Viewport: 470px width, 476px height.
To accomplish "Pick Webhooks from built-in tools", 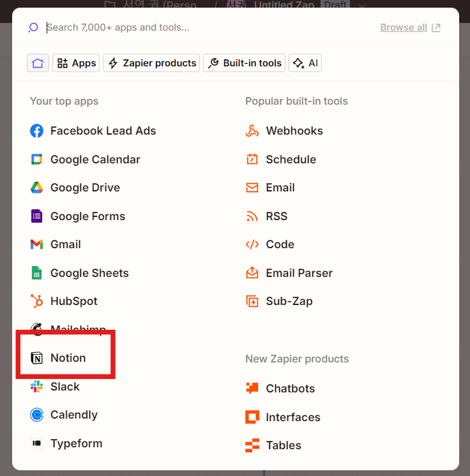I will [294, 131].
